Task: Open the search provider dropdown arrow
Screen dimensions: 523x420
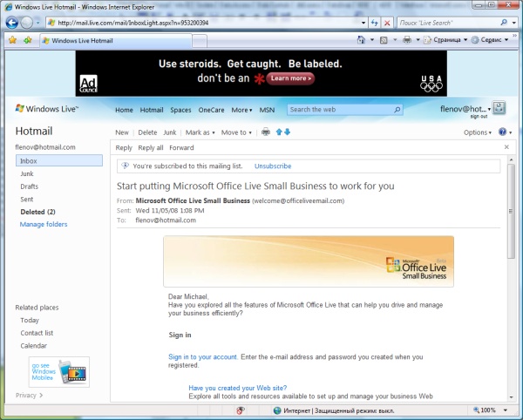Action: pyautogui.click(x=514, y=23)
